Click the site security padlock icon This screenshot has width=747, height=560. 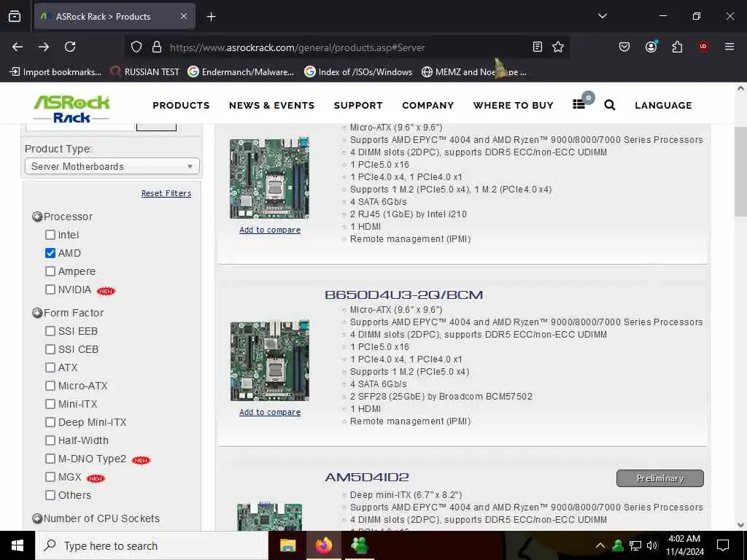pos(157,47)
